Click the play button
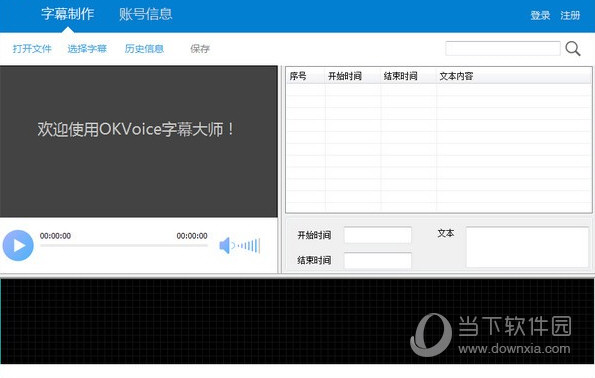The width and height of the screenshot is (595, 378). [18, 246]
